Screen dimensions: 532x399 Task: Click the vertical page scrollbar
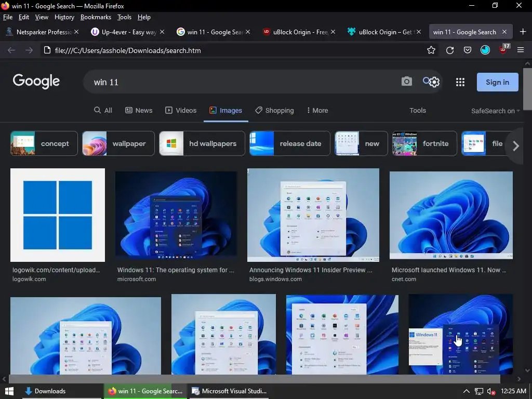pyautogui.click(x=528, y=89)
